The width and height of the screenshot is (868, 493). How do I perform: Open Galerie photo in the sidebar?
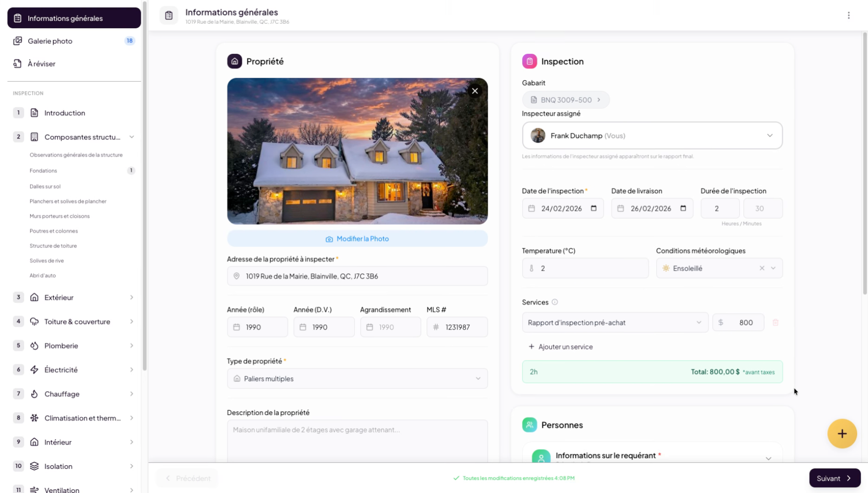coord(50,41)
